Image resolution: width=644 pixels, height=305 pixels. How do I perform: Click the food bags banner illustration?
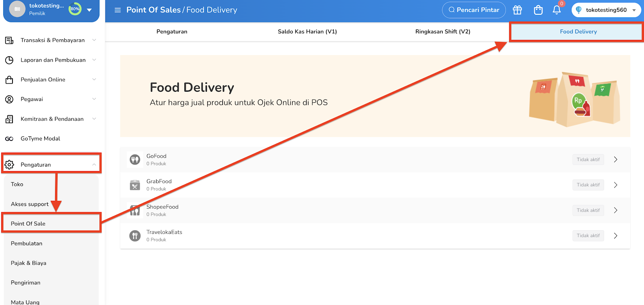(x=574, y=99)
